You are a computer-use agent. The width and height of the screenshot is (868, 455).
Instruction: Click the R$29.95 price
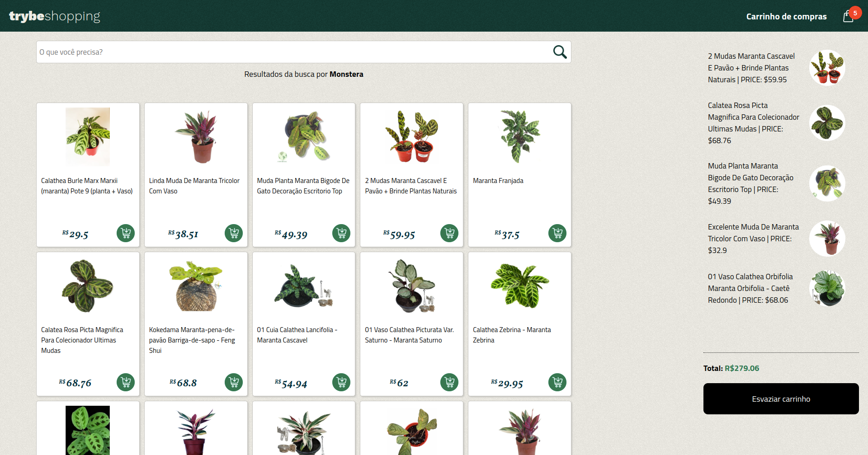507,384
